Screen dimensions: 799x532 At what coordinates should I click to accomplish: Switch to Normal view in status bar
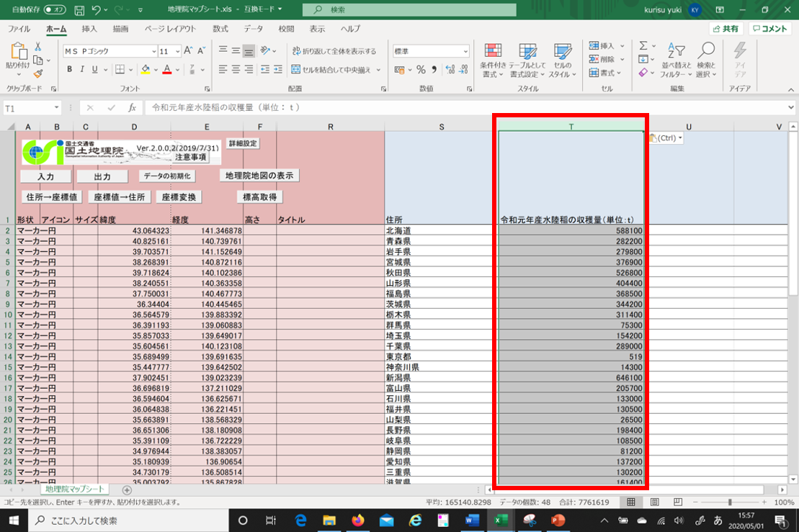point(631,502)
